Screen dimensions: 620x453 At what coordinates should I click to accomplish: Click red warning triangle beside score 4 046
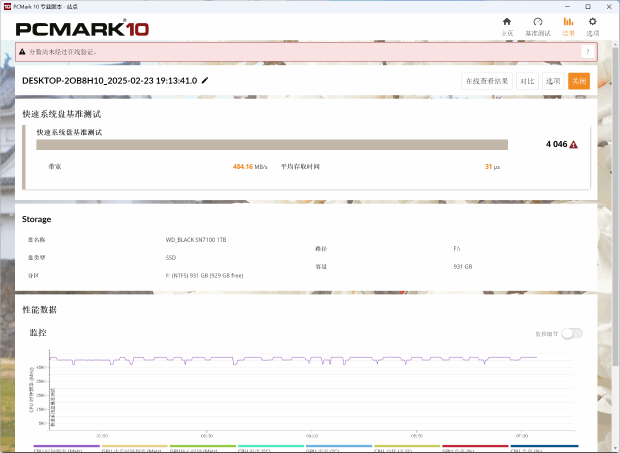pyautogui.click(x=573, y=145)
